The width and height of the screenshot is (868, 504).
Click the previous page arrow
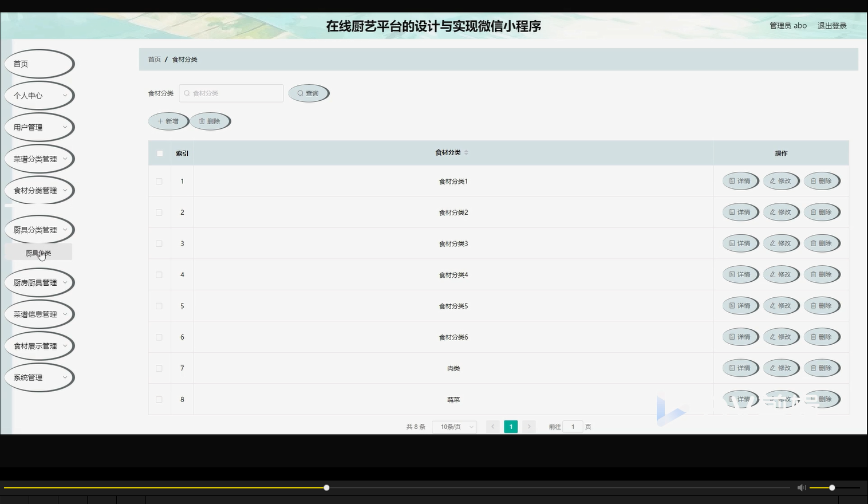[493, 427]
